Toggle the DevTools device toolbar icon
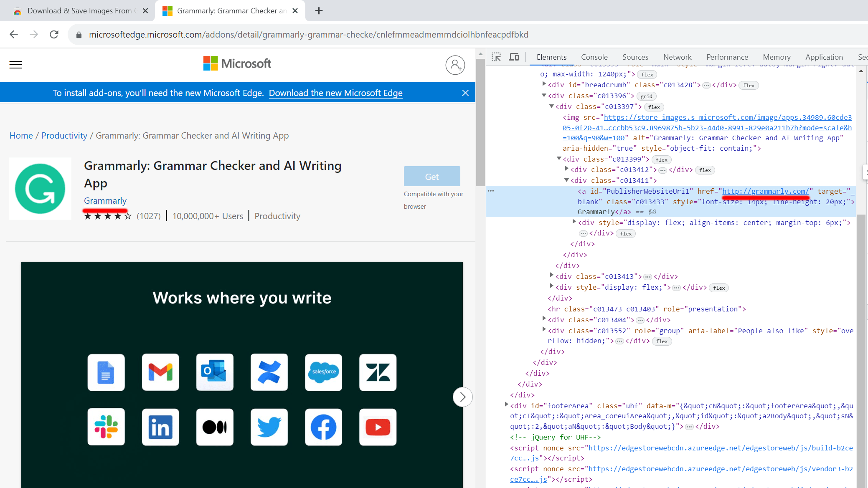The width and height of the screenshot is (868, 488). 514,57
